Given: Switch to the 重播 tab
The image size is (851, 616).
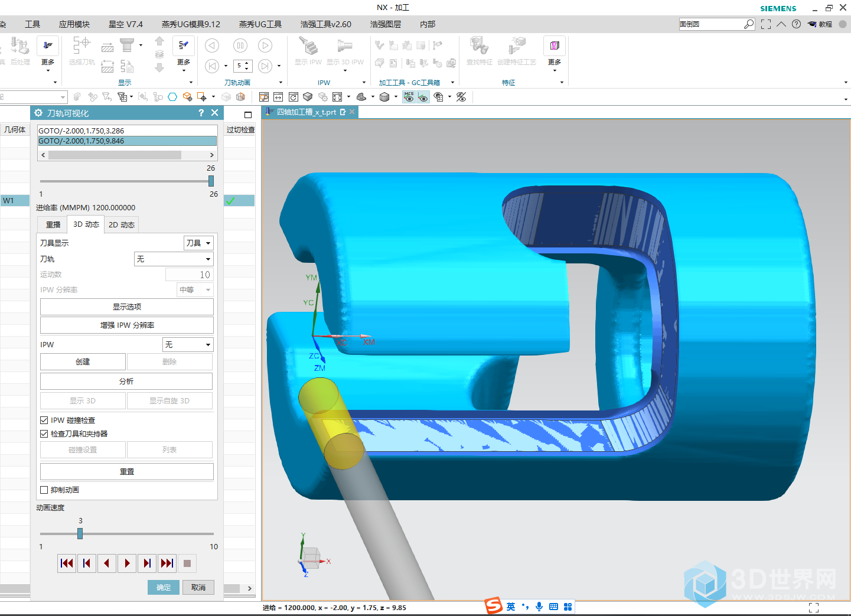Looking at the screenshot, I should click(x=53, y=224).
